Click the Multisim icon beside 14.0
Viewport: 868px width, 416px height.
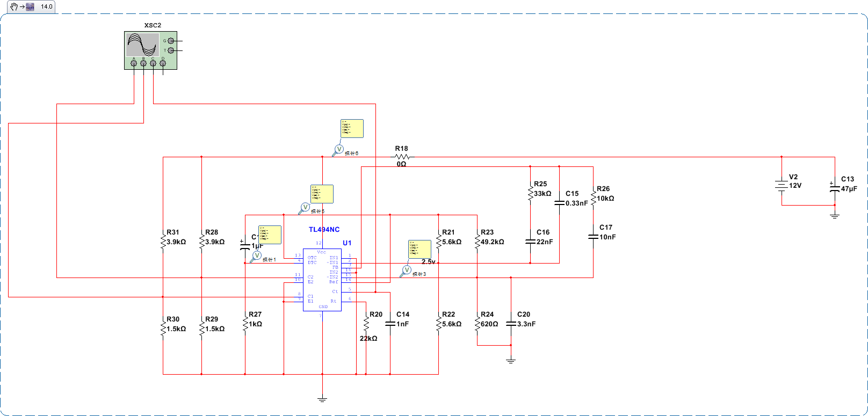[x=30, y=7]
